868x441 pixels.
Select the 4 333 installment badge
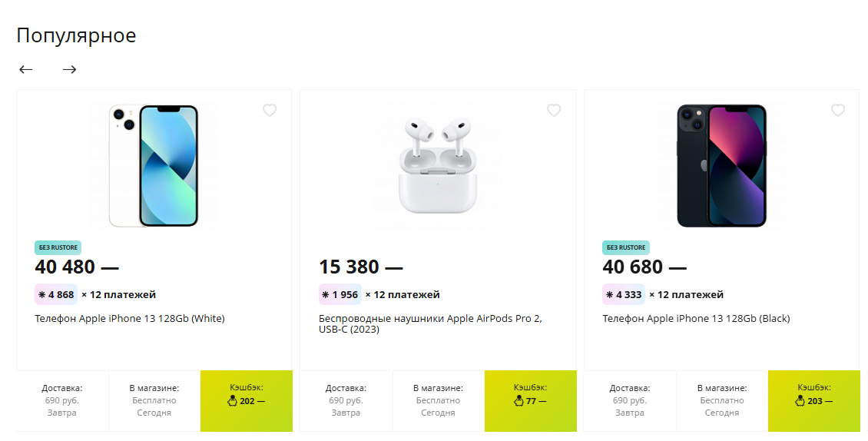624,294
